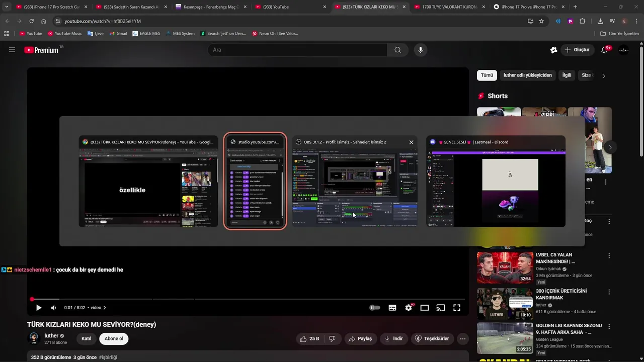Toggle subtitles captions button
Viewport: 644px width, 362px height.
tap(392, 308)
